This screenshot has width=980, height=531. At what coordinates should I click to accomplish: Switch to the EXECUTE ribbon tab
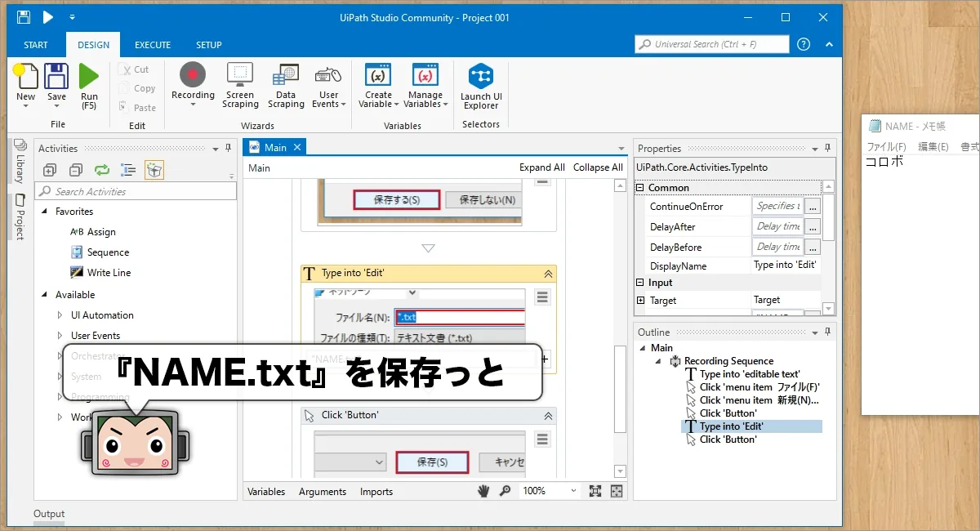click(x=153, y=45)
